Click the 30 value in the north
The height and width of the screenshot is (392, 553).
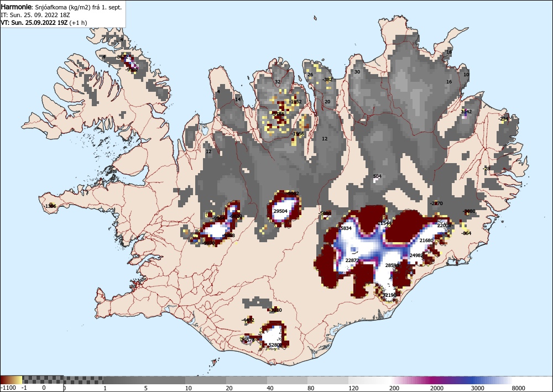[357, 71]
